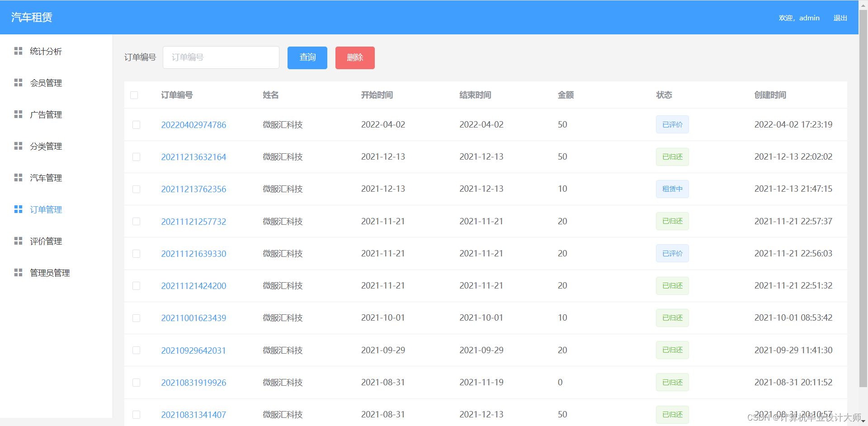Click the 已归还 tag for order 20211001623439
This screenshot has width=868, height=426.
click(x=672, y=318)
